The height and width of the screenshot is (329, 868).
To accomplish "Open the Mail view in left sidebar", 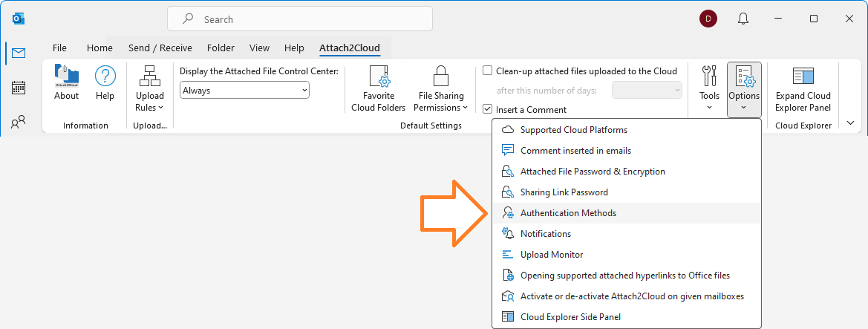I will (x=19, y=53).
